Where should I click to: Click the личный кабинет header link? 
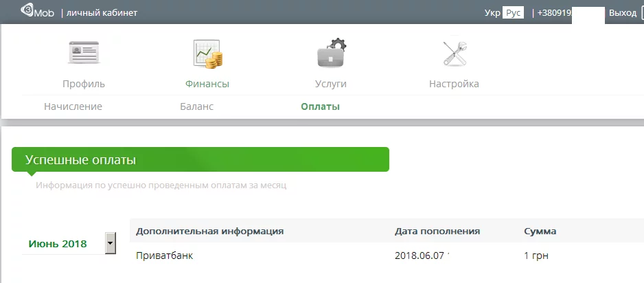click(102, 13)
